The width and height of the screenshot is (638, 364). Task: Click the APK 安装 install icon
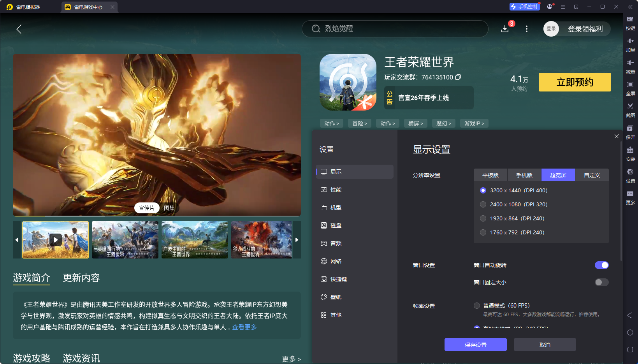[x=631, y=154]
